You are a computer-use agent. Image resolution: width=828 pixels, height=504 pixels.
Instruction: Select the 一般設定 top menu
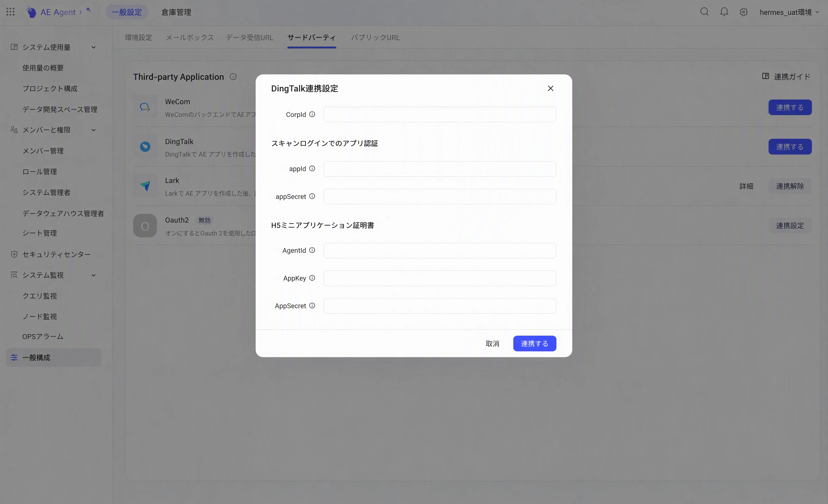[x=127, y=12]
